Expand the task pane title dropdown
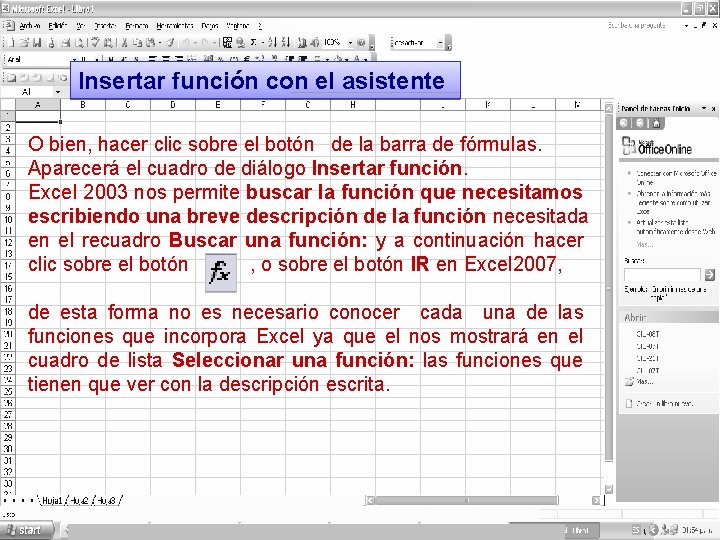This screenshot has width=720, height=540. point(703,108)
